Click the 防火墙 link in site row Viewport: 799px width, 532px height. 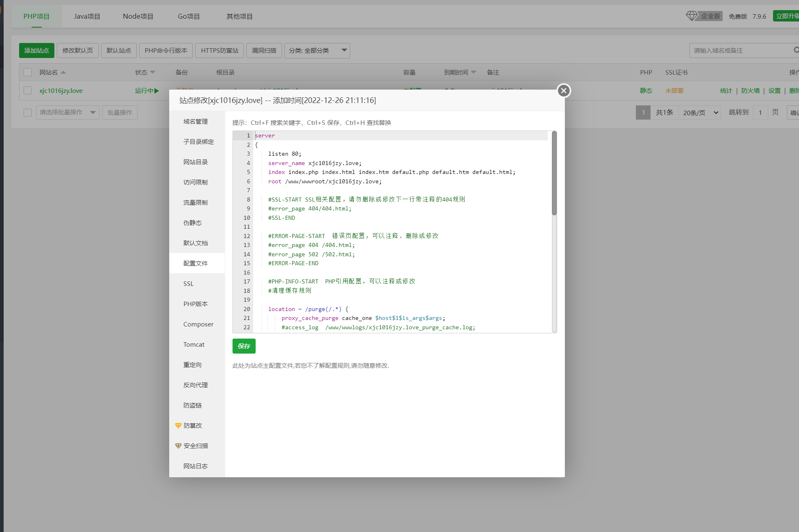coord(750,90)
